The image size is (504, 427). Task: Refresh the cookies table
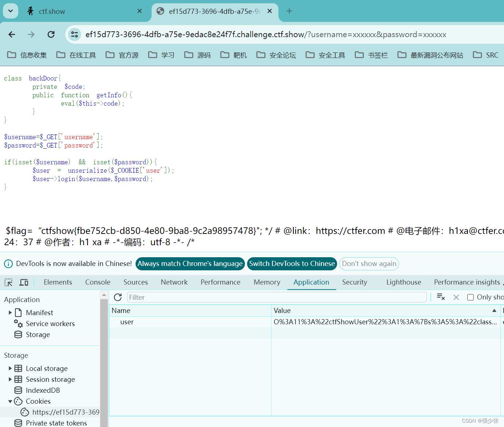coord(118,297)
